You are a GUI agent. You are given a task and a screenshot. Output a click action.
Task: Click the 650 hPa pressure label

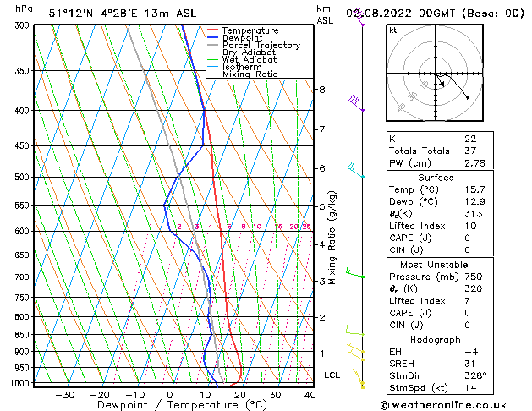24,255
